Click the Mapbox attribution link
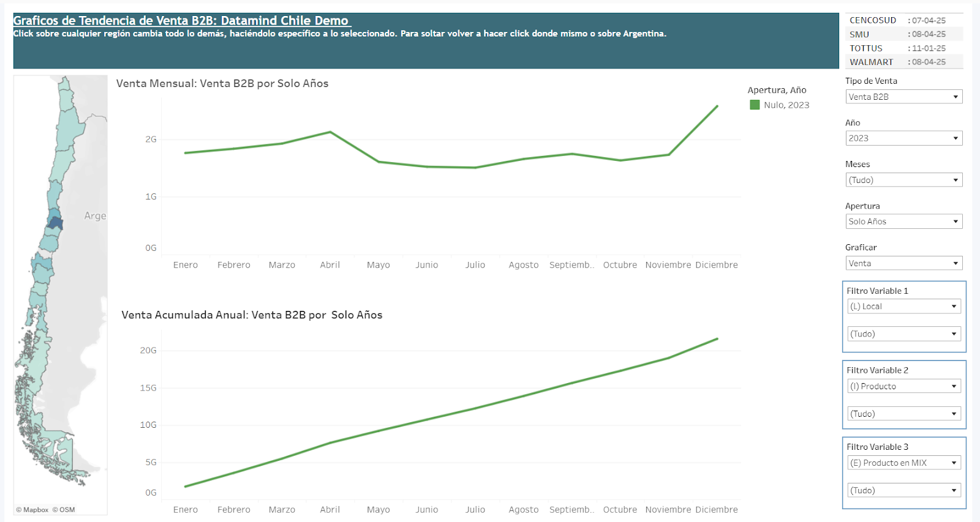This screenshot has width=980, height=522. coord(36,510)
